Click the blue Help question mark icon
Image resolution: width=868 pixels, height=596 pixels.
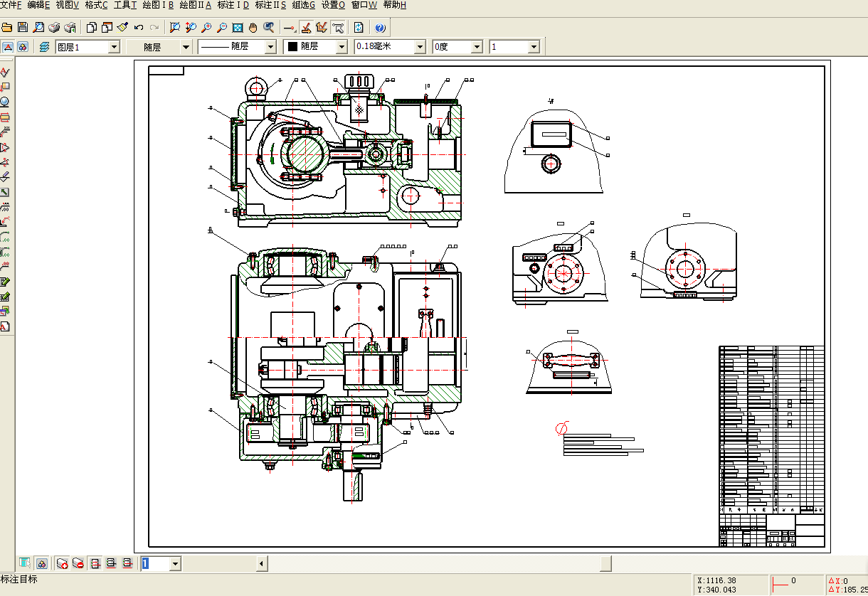pos(380,28)
